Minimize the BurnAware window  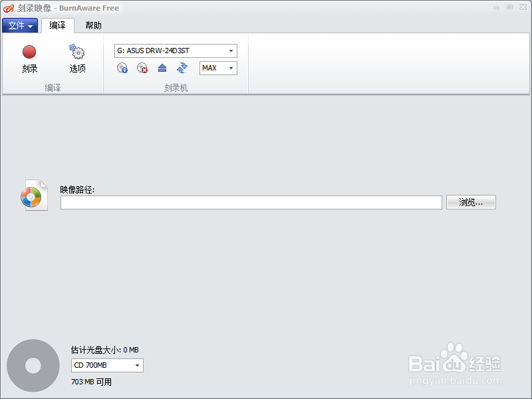pyautogui.click(x=496, y=7)
